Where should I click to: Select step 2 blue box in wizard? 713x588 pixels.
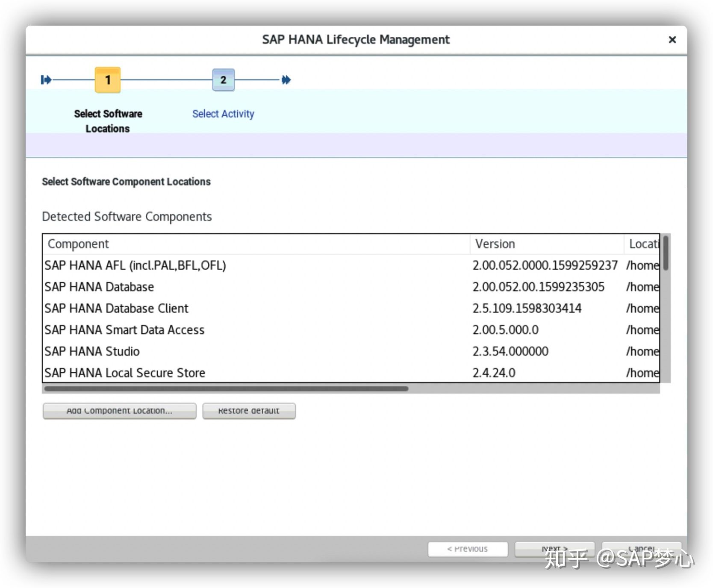pyautogui.click(x=224, y=80)
